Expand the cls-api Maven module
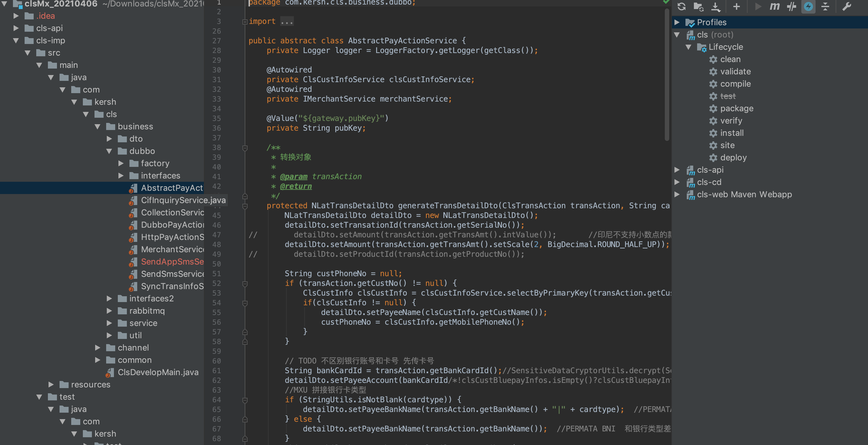The image size is (868, 445). [x=677, y=170]
